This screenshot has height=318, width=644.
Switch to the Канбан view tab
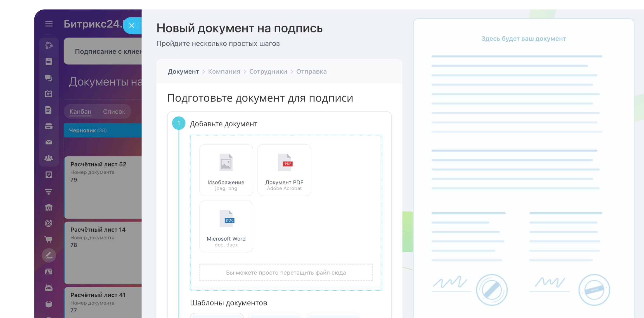80,111
